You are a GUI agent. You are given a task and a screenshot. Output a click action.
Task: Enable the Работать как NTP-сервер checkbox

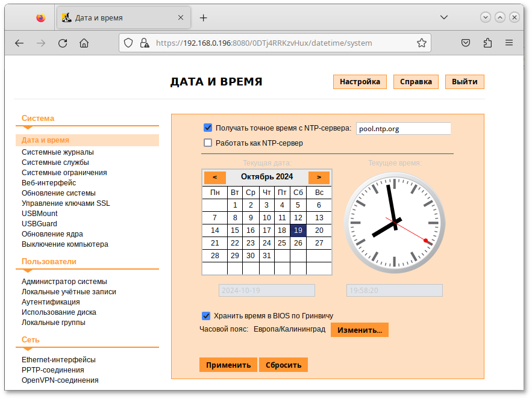click(x=208, y=142)
